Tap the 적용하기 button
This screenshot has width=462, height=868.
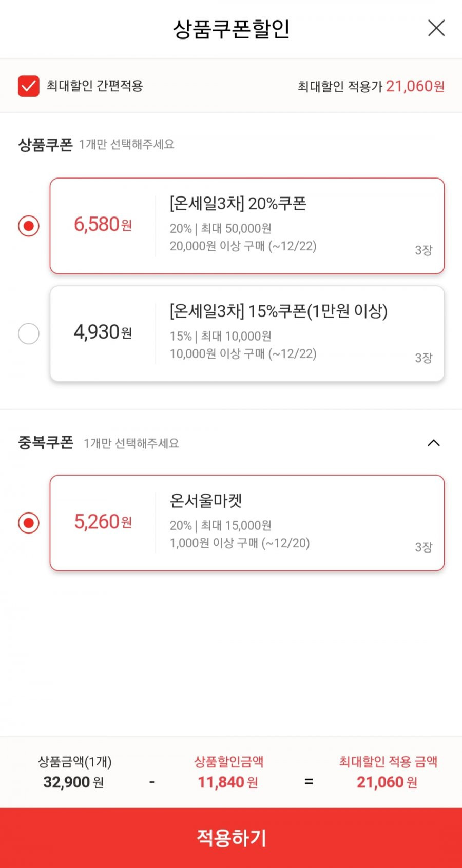point(231,838)
